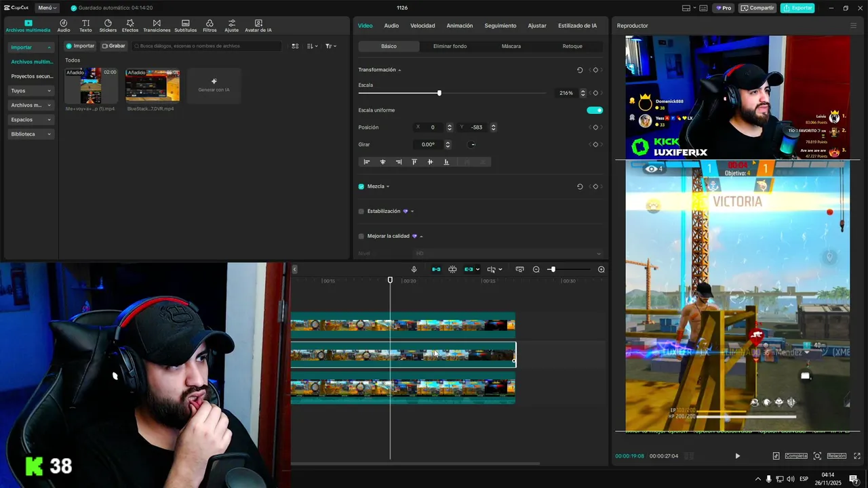Open the Menú dropdown
Viewport: 868px width, 488px height.
point(47,8)
